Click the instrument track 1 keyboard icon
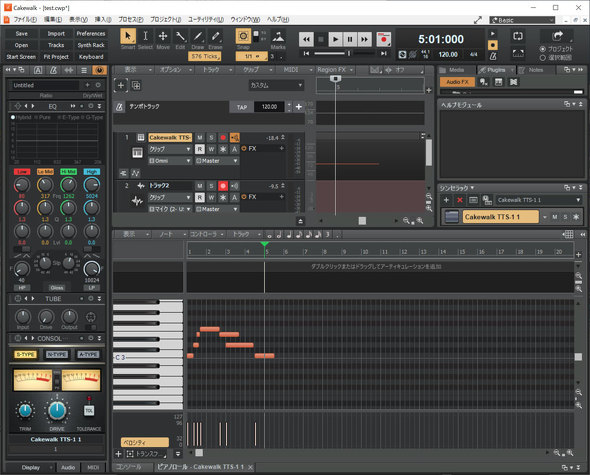 point(137,153)
